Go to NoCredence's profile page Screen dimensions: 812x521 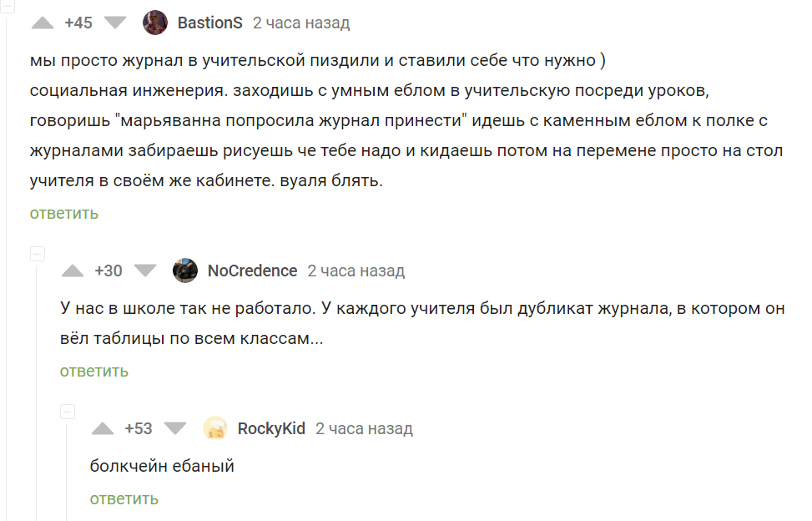click(252, 271)
